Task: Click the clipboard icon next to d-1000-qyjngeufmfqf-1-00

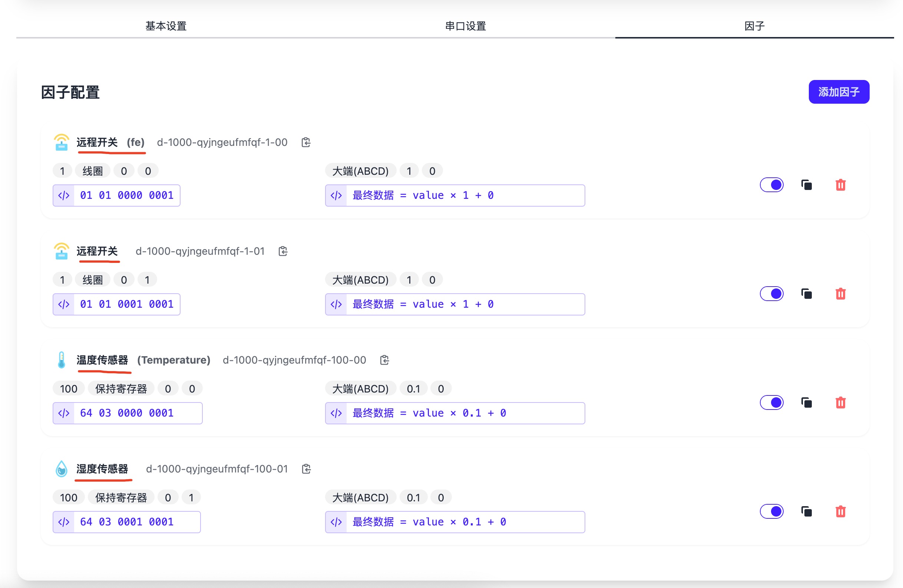Action: point(306,142)
